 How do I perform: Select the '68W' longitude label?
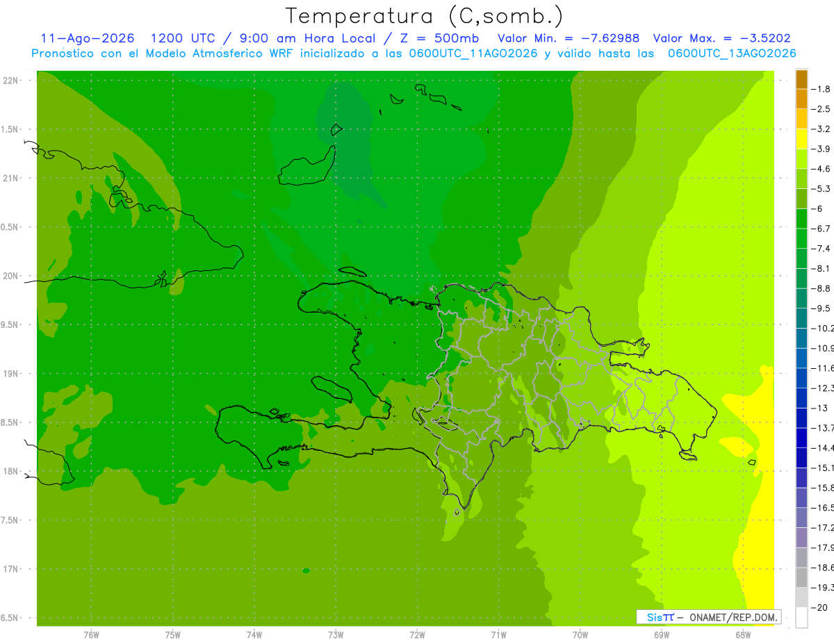click(x=743, y=635)
